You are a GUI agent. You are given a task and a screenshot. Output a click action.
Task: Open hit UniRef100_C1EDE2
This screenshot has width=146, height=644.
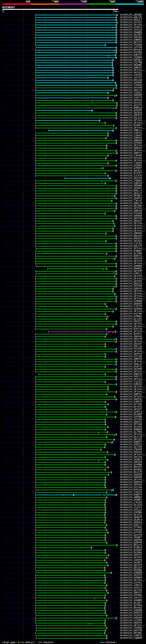pyautogui.click(x=131, y=93)
